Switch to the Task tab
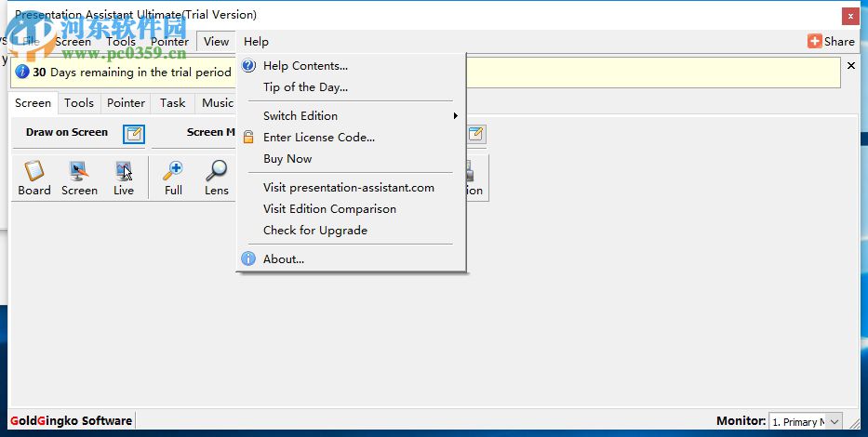 [173, 103]
